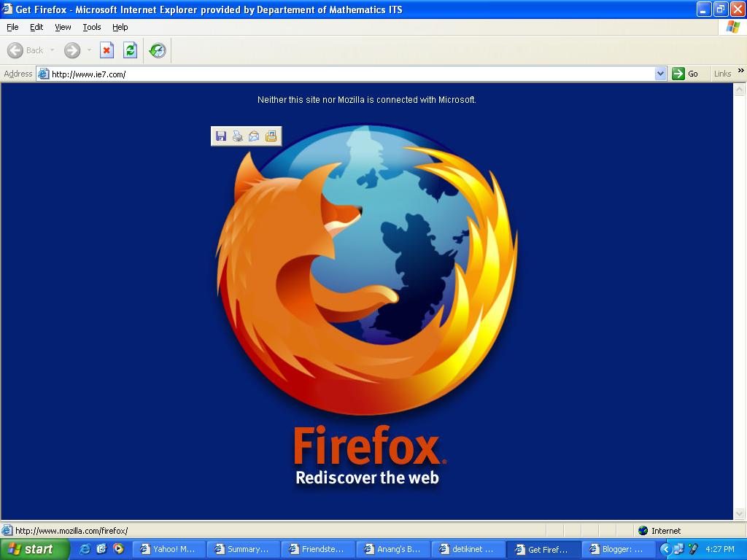This screenshot has height=560, width=747.
Task: Click the 'Address' label
Action: click(18, 74)
